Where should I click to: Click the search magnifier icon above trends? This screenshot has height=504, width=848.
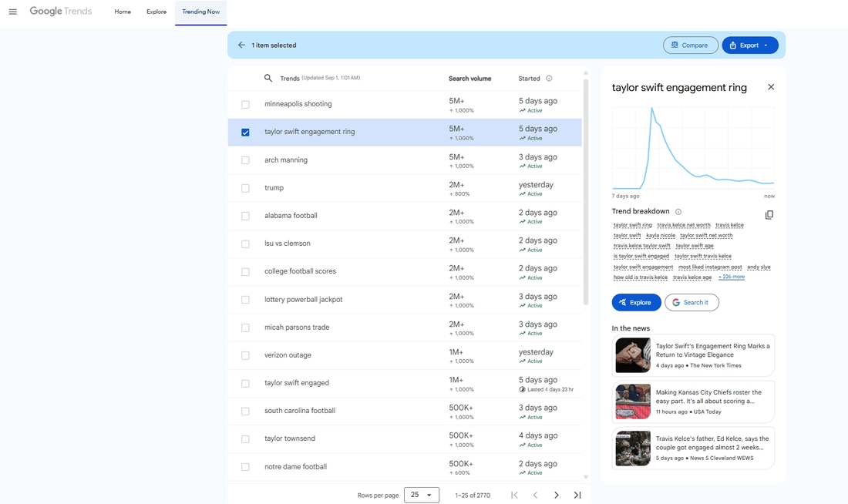(268, 79)
